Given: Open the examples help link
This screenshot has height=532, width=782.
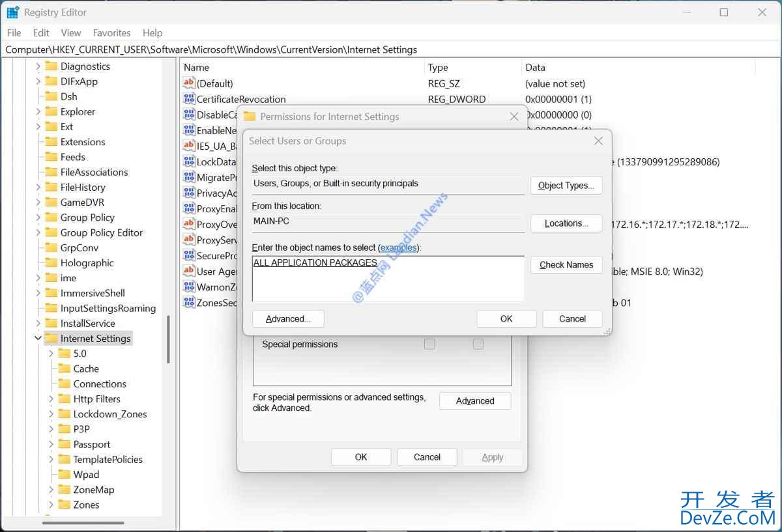Looking at the screenshot, I should 398,247.
